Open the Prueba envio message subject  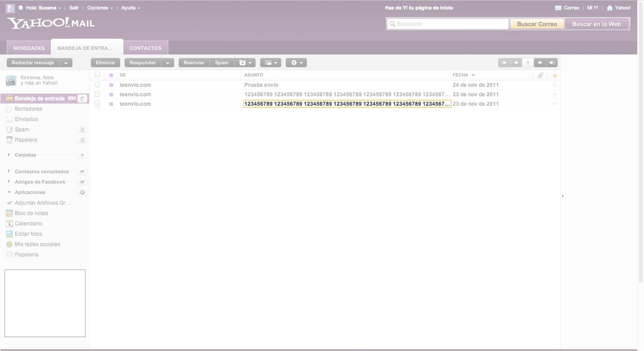[x=261, y=85]
